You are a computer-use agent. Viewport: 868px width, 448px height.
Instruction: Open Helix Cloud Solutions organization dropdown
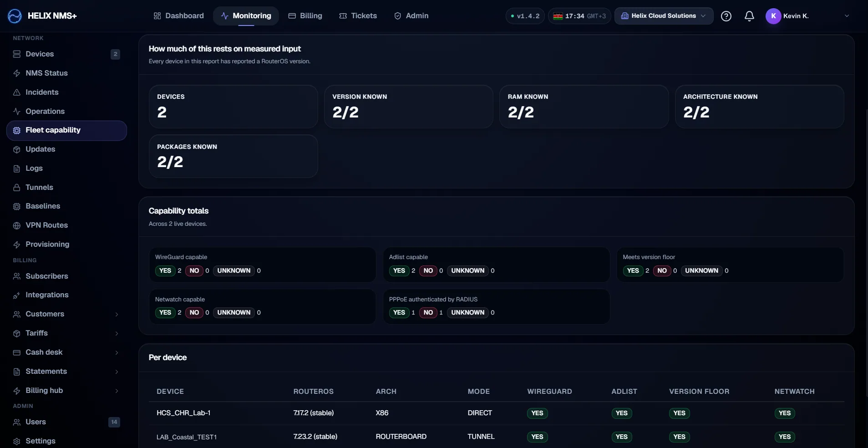pos(664,16)
